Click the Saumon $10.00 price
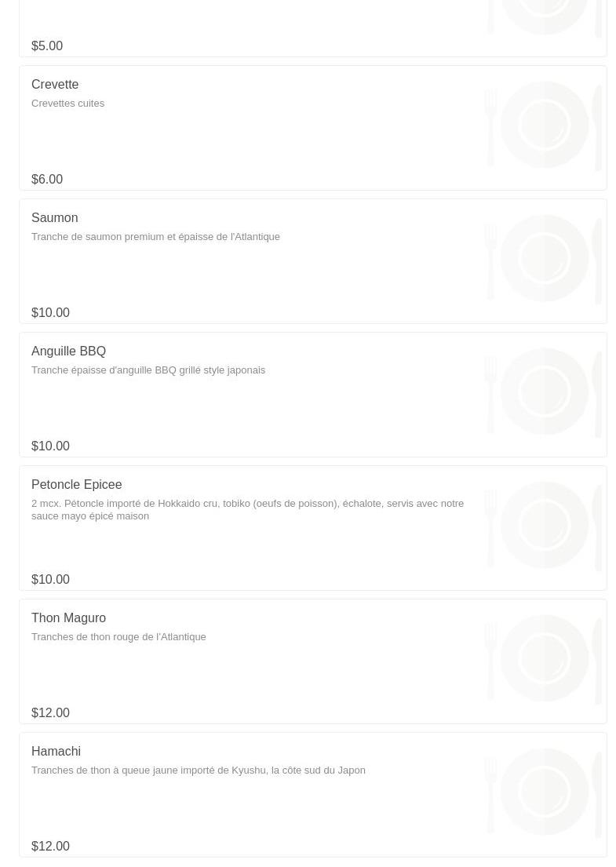Screen dimensions: 616x867 coord(50,313)
